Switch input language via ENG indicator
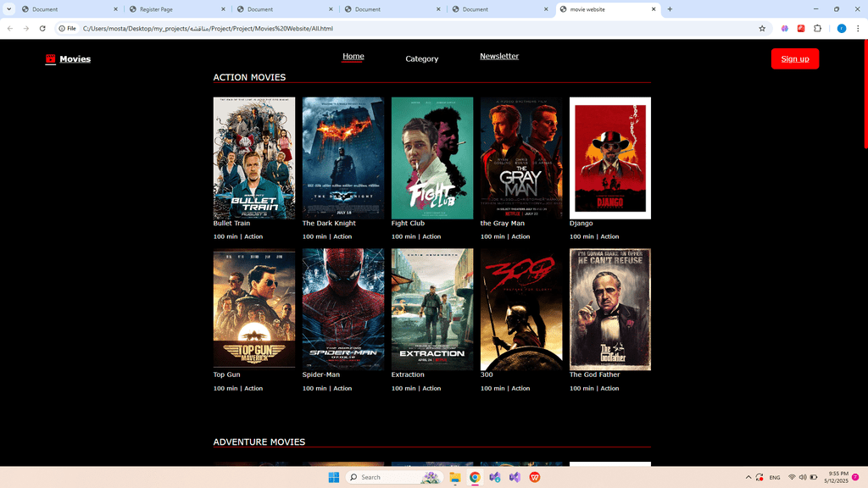 [x=775, y=478]
